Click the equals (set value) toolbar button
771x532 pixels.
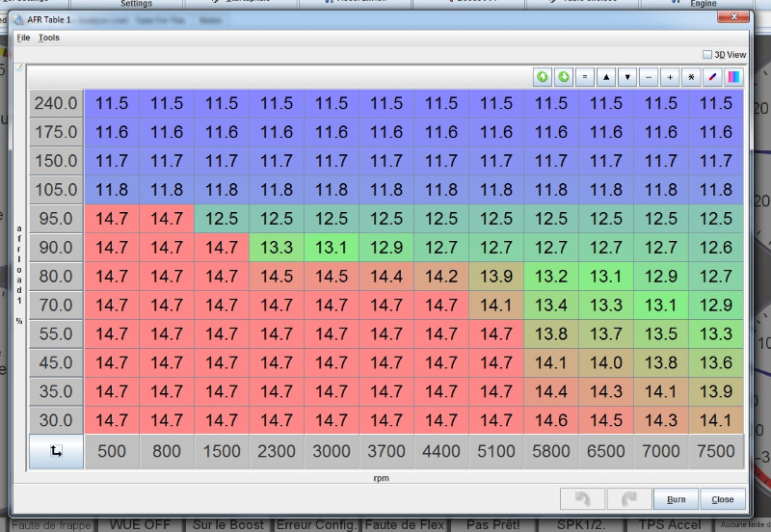coord(585,77)
